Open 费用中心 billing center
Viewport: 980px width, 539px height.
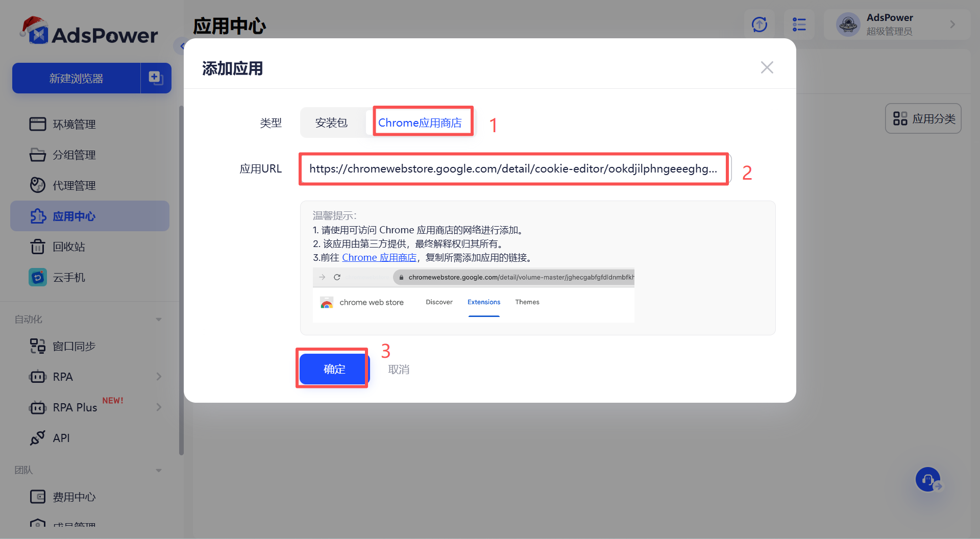point(74,496)
